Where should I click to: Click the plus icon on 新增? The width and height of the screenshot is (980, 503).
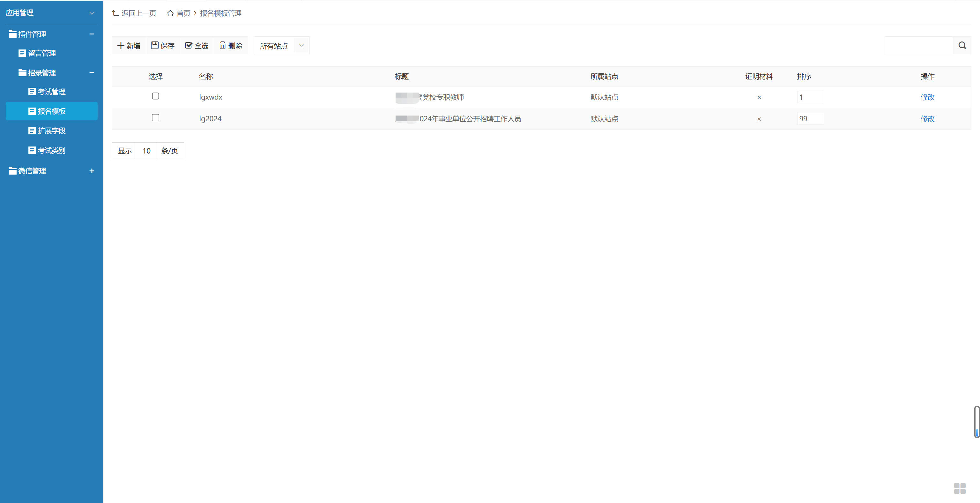coord(121,46)
